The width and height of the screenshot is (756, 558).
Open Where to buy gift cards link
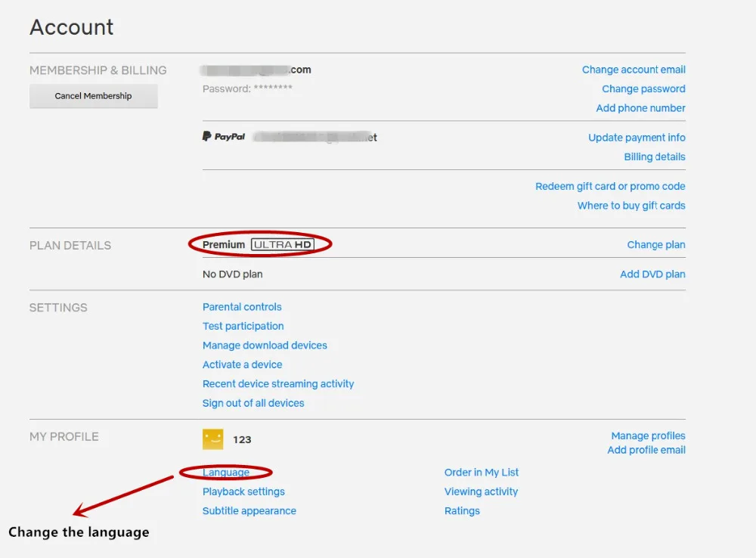pos(631,206)
